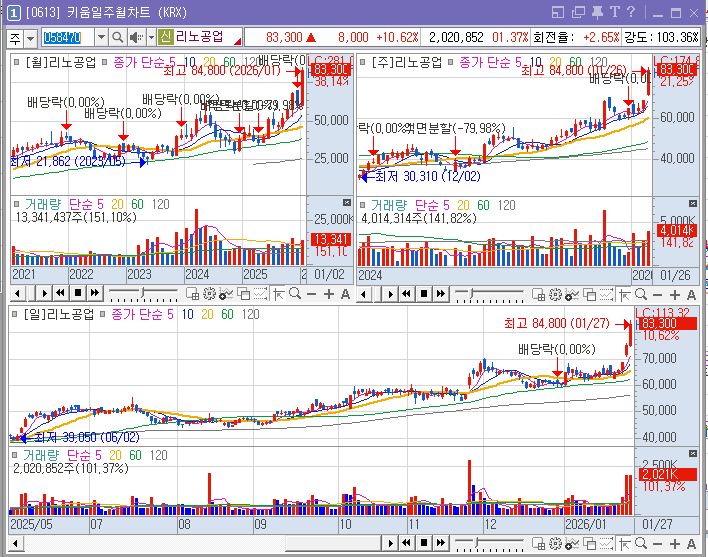Screen dimensions: 708x557
Task: Click the stock name 리노공업 in the header
Action: pyautogui.click(x=199, y=37)
